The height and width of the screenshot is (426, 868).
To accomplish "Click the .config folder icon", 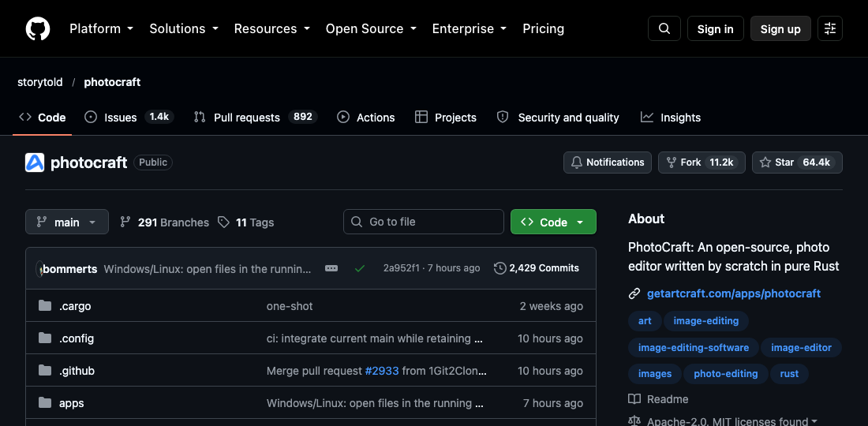I will (x=45, y=338).
